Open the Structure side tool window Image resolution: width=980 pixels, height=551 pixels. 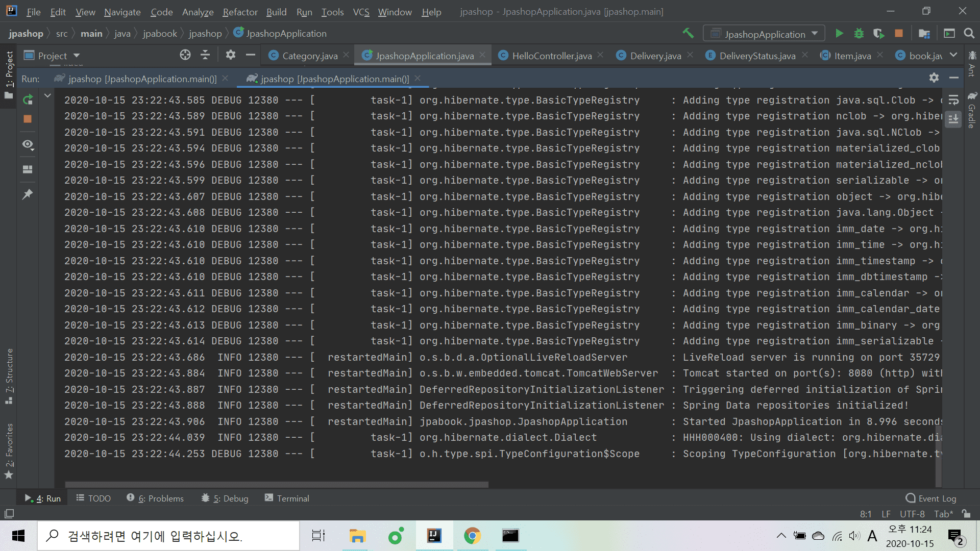[x=9, y=376]
